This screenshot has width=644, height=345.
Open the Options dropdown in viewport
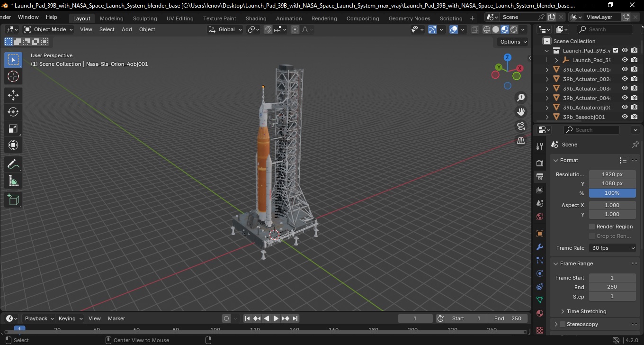514,42
